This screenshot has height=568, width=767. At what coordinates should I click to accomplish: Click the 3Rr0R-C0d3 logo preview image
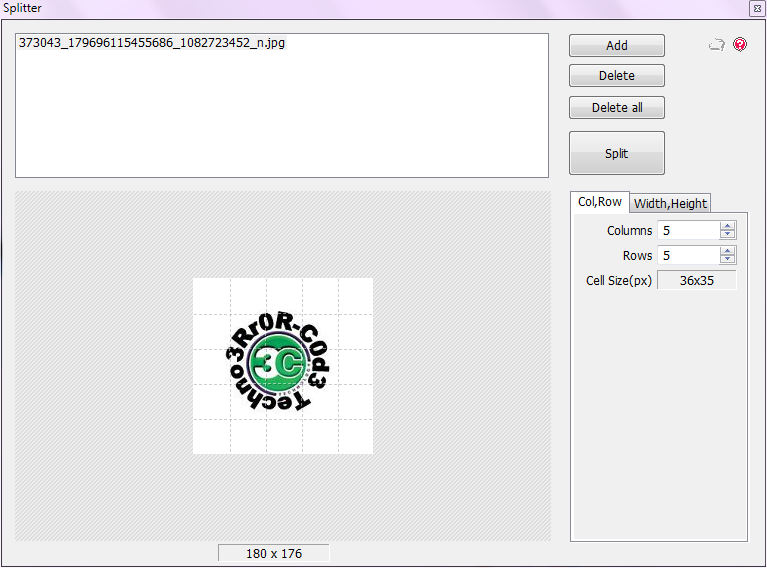tap(283, 366)
